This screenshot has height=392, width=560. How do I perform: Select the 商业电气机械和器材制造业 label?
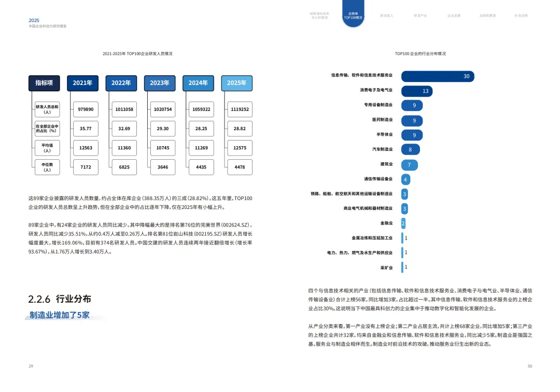pos(368,208)
